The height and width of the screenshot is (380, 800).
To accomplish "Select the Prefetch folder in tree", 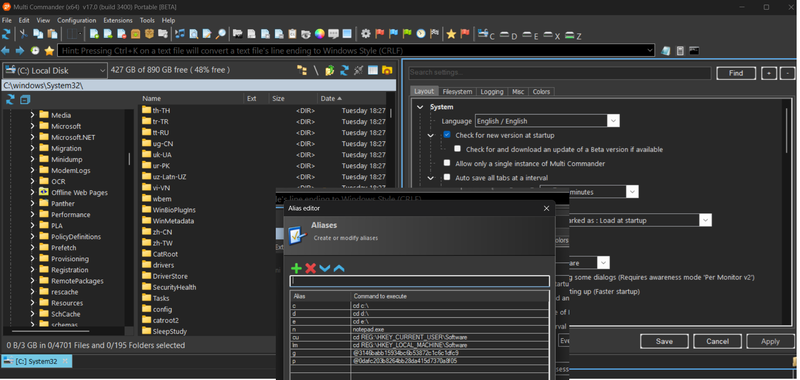I will point(64,248).
